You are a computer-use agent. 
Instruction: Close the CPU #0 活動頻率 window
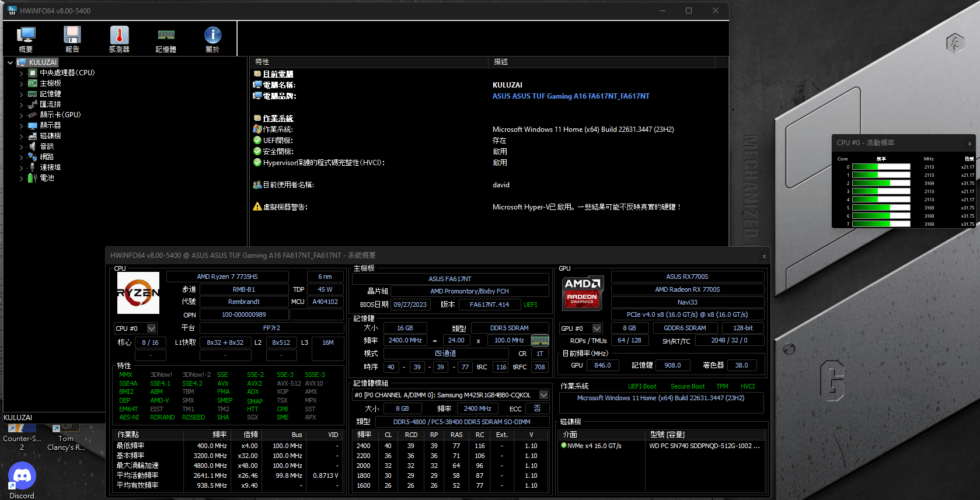[x=969, y=144]
